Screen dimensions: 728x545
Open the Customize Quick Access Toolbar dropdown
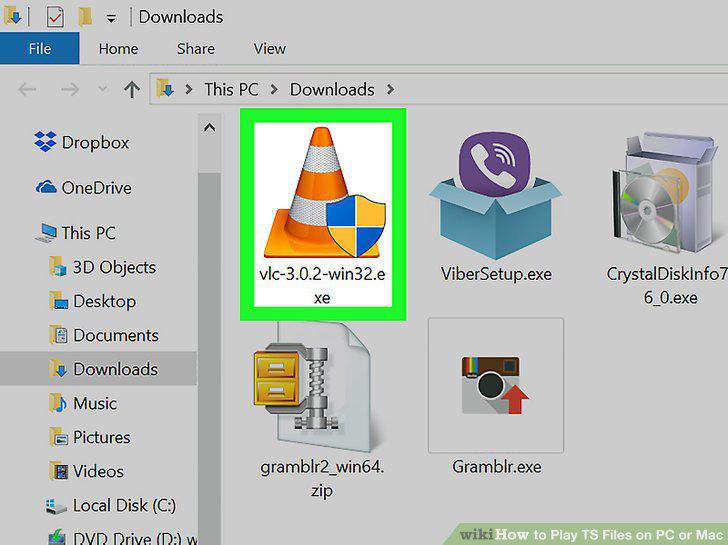111,19
